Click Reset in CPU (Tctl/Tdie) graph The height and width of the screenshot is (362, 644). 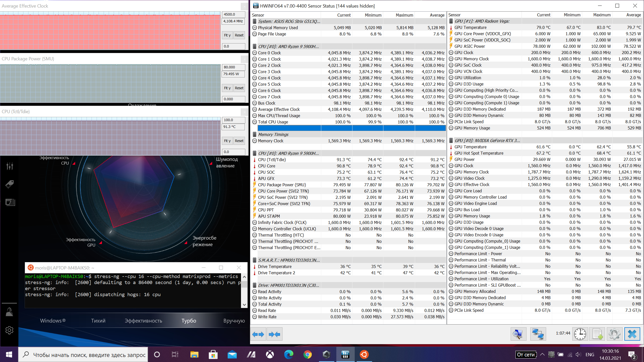[239, 141]
